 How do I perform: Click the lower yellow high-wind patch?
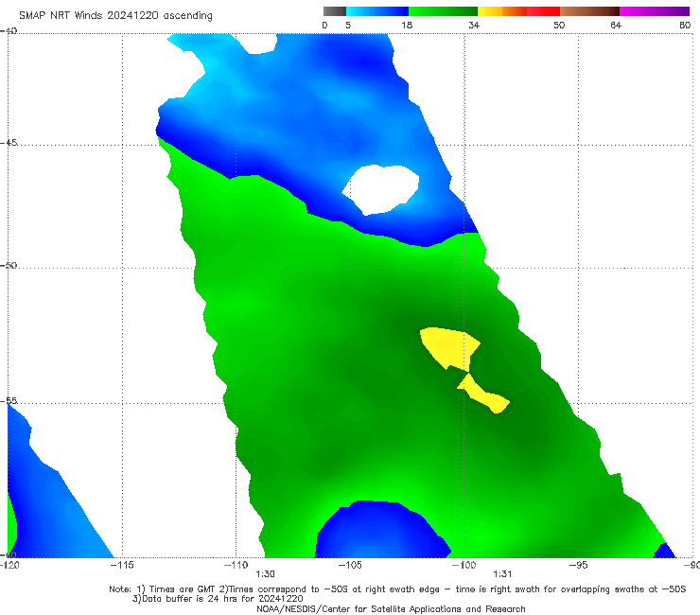(484, 395)
